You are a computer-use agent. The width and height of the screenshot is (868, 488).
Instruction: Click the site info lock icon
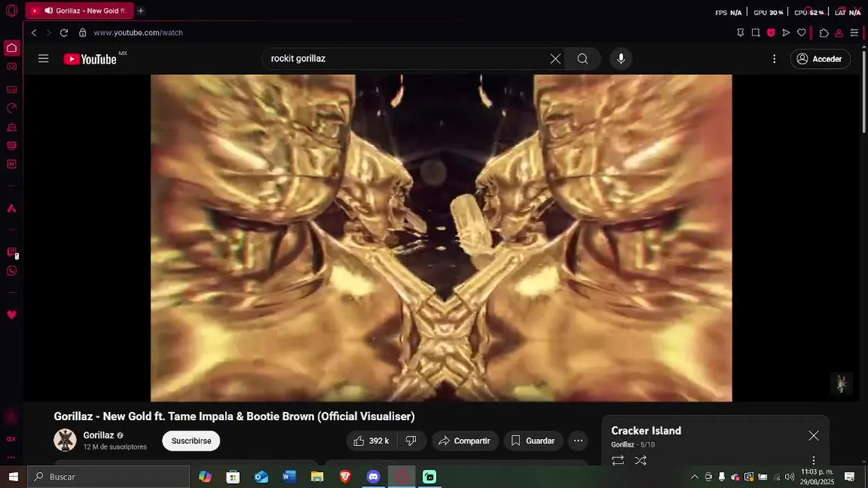[x=83, y=33]
